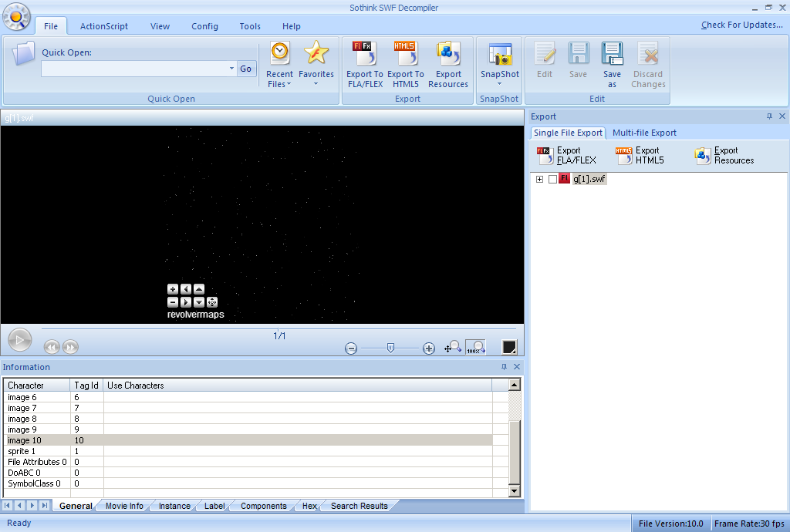Reset preview zoom to 100%
The width and height of the screenshot is (790, 532).
coord(475,347)
